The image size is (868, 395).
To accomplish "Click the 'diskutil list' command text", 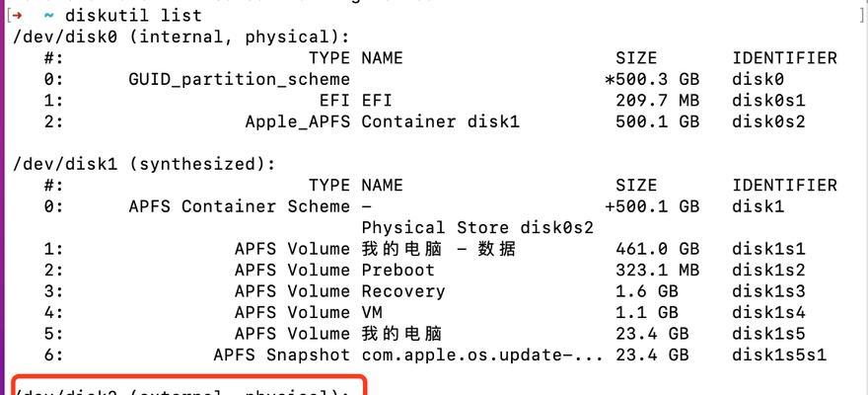I will click(133, 15).
